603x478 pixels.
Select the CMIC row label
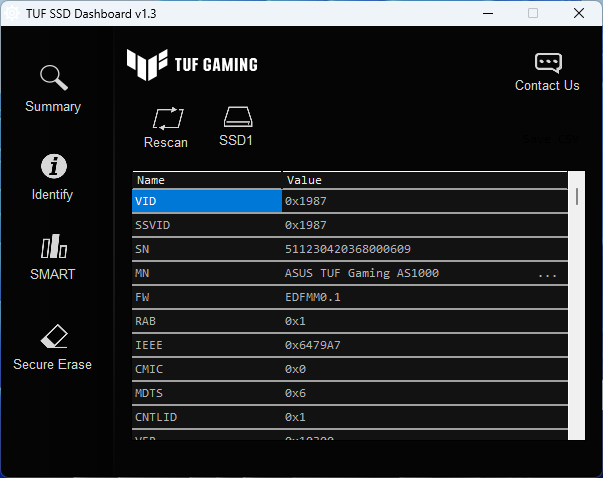point(149,369)
